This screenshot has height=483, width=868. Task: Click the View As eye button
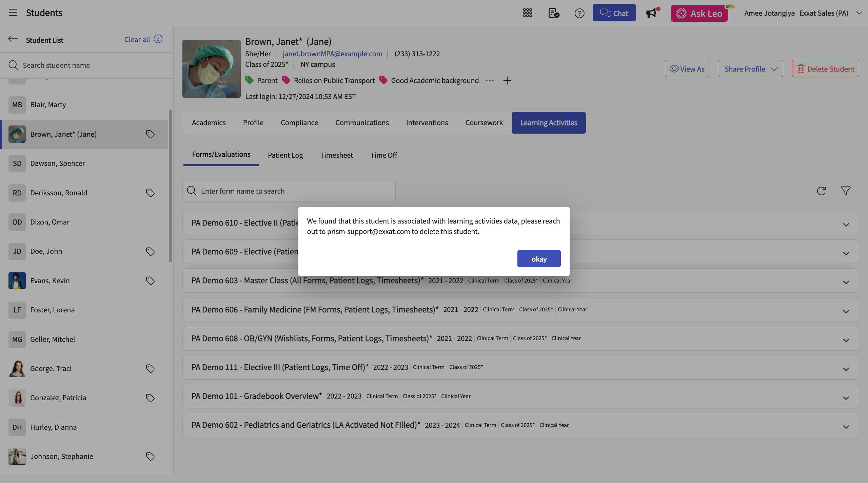(x=687, y=69)
